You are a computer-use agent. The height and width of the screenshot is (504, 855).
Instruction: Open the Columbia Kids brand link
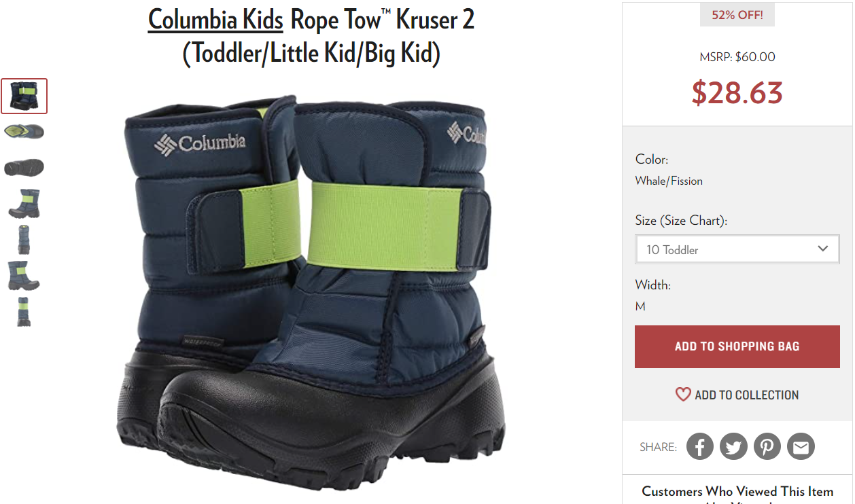215,20
